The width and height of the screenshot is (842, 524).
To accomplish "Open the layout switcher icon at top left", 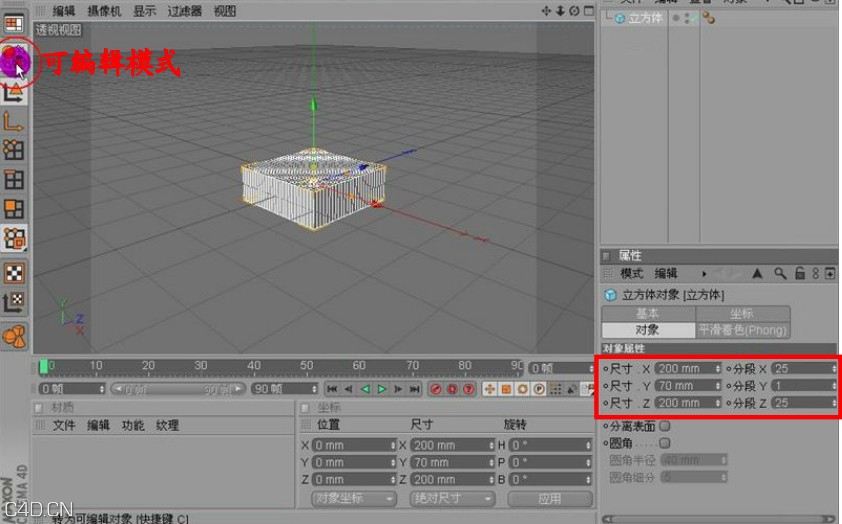I will click(14, 23).
